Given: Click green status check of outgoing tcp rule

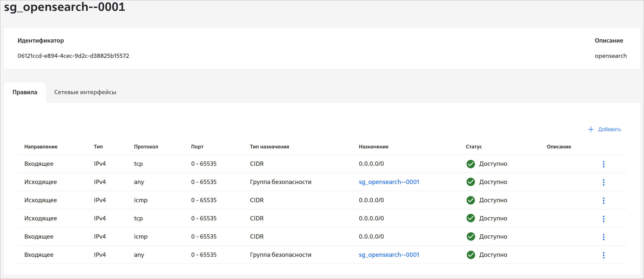Looking at the screenshot, I should pos(470,218).
